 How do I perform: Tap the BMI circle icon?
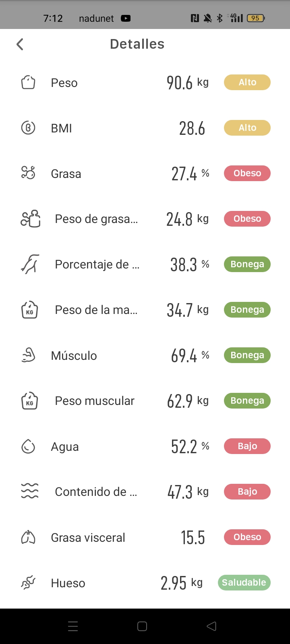[28, 128]
